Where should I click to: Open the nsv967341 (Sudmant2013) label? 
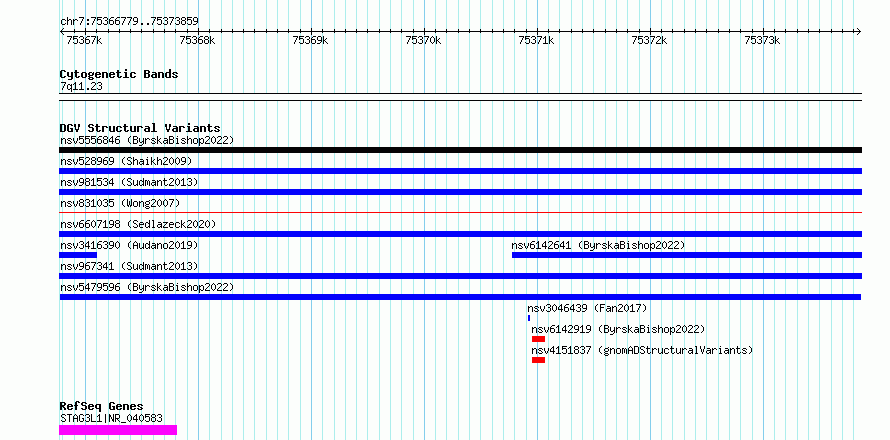coord(129,266)
